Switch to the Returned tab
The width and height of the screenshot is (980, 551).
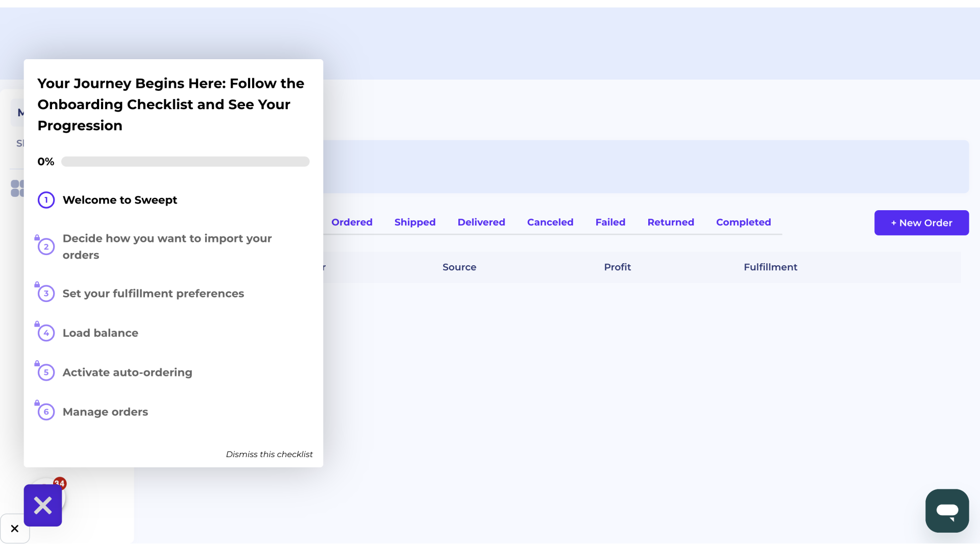click(x=671, y=222)
